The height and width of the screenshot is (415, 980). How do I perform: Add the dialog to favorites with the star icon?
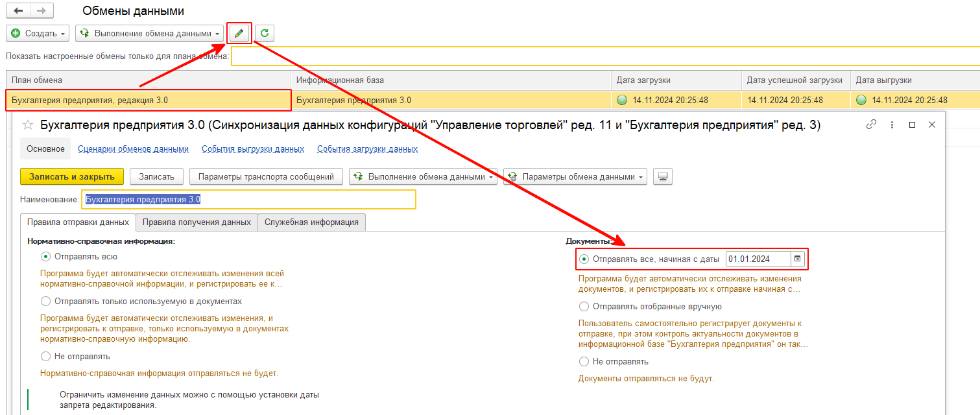(x=29, y=125)
